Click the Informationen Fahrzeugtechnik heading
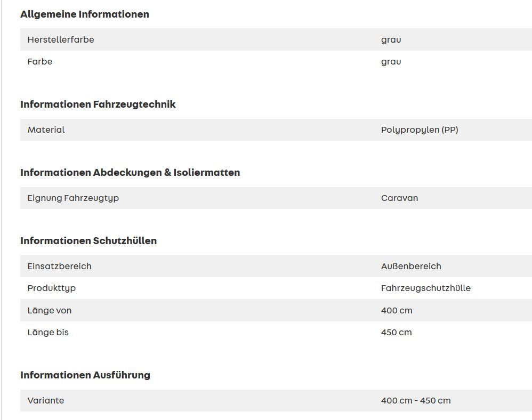 pyautogui.click(x=98, y=104)
